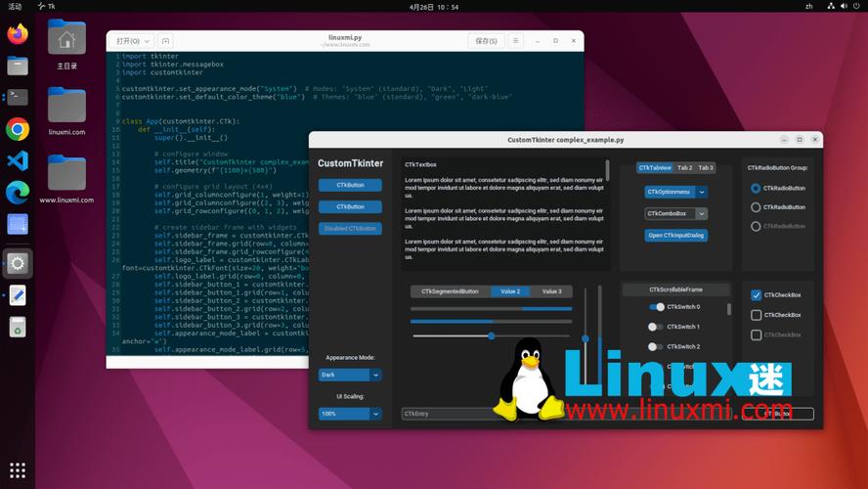Viewport: 868px width, 489px height.
Task: Toggle CTkSwitch 0 off
Action: tap(657, 307)
